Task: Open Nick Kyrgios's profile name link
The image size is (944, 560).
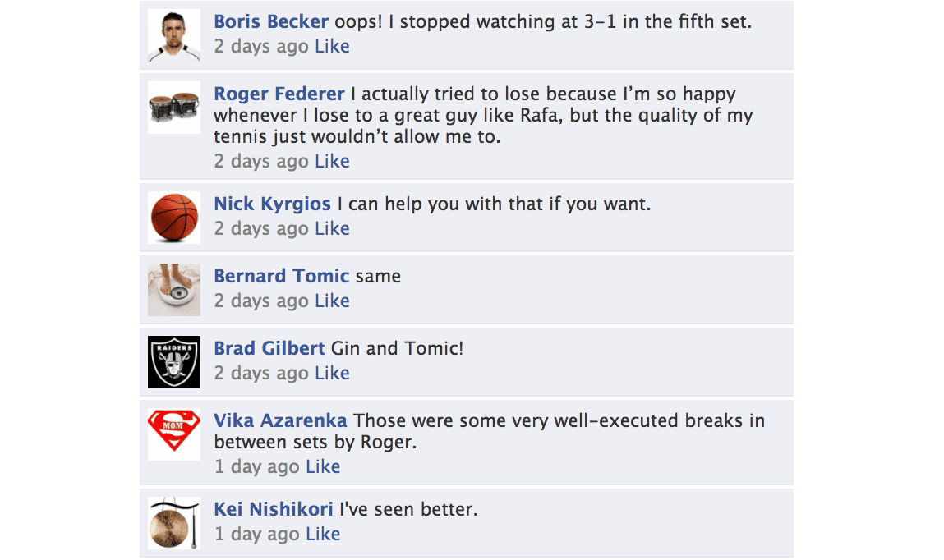Action: [272, 204]
